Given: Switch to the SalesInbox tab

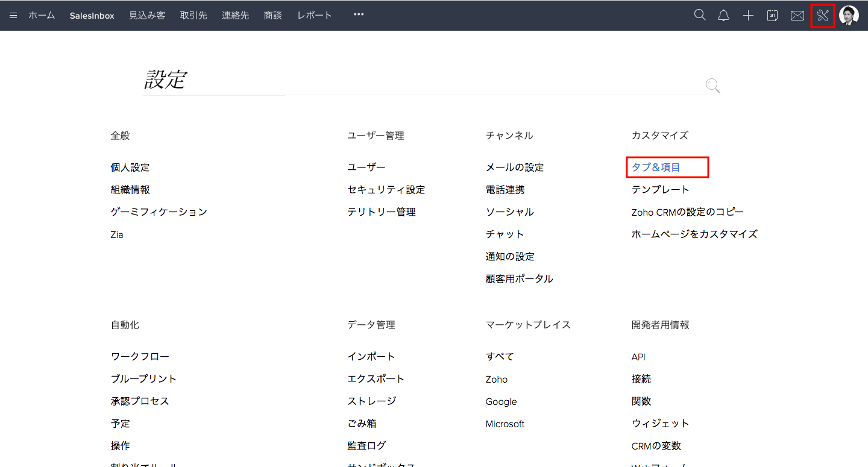Looking at the screenshot, I should [x=92, y=16].
